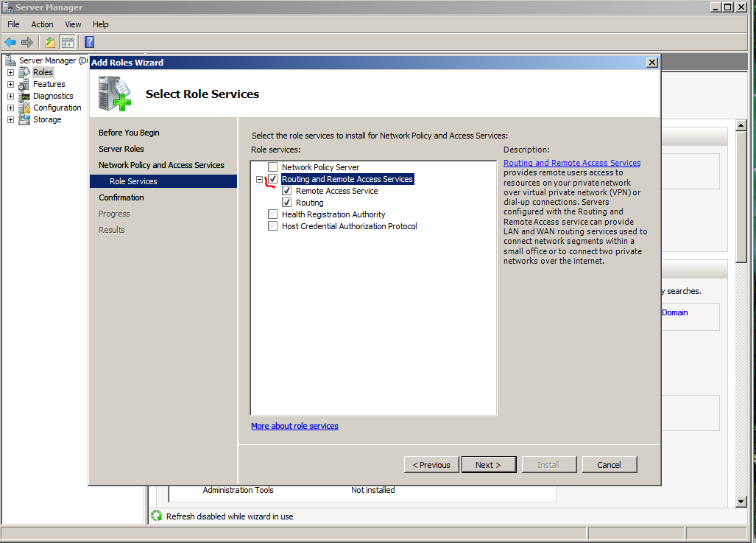The image size is (756, 543).
Task: Maximize the Server Manager window
Action: (x=729, y=7)
